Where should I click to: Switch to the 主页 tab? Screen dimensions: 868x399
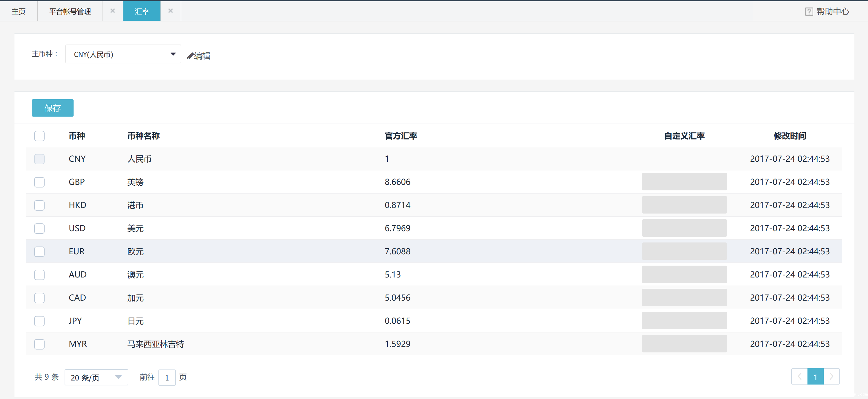click(19, 12)
